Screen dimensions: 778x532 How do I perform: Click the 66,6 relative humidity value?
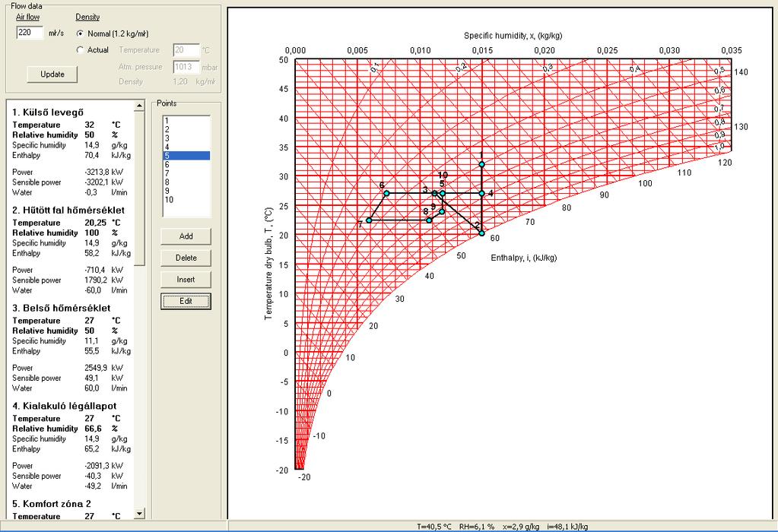pyautogui.click(x=93, y=429)
